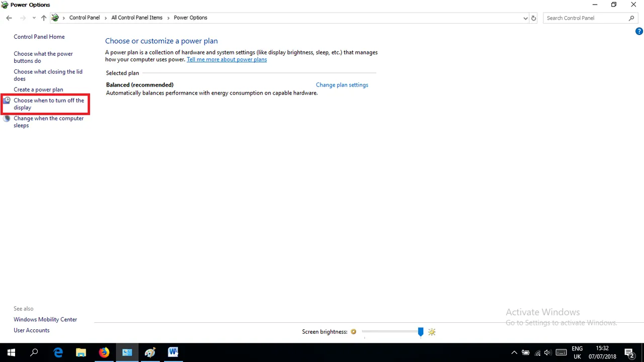Click the volume speaker tray icon
Viewport: 644px width, 362px height.
(548, 353)
